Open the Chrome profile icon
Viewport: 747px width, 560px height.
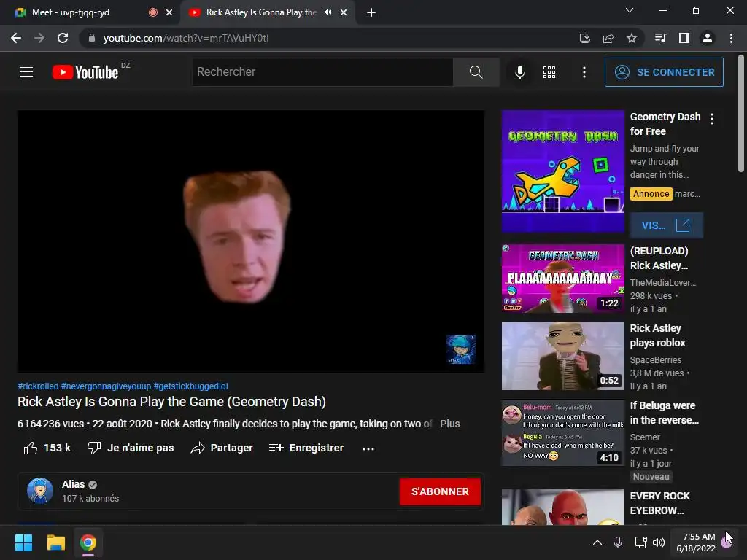point(708,38)
